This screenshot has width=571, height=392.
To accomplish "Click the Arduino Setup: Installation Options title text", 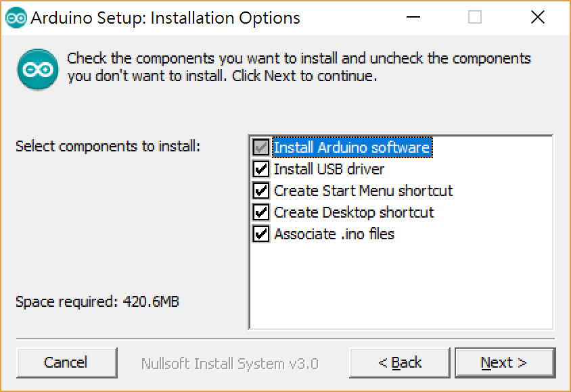I will [166, 18].
